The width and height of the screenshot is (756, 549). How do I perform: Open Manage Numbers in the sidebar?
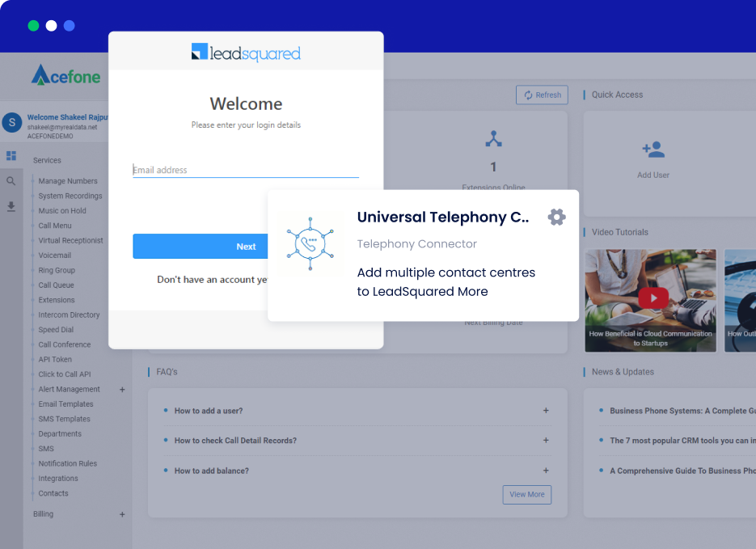coord(68,181)
